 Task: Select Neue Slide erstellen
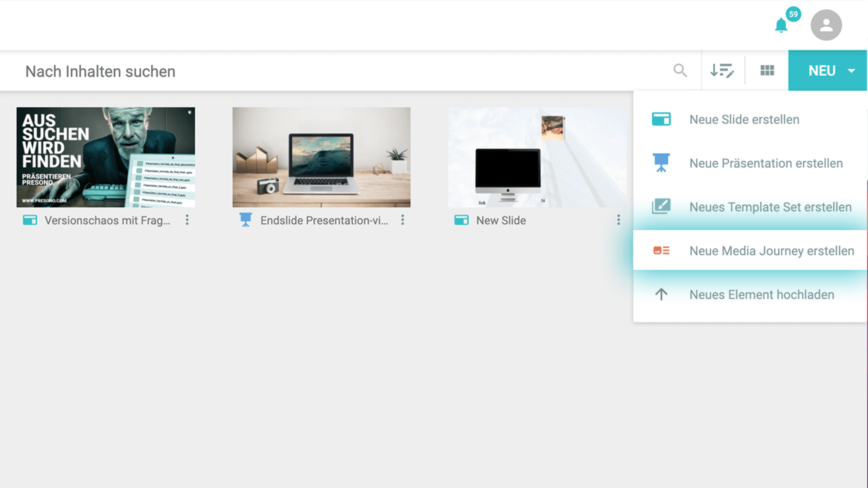tap(750, 119)
